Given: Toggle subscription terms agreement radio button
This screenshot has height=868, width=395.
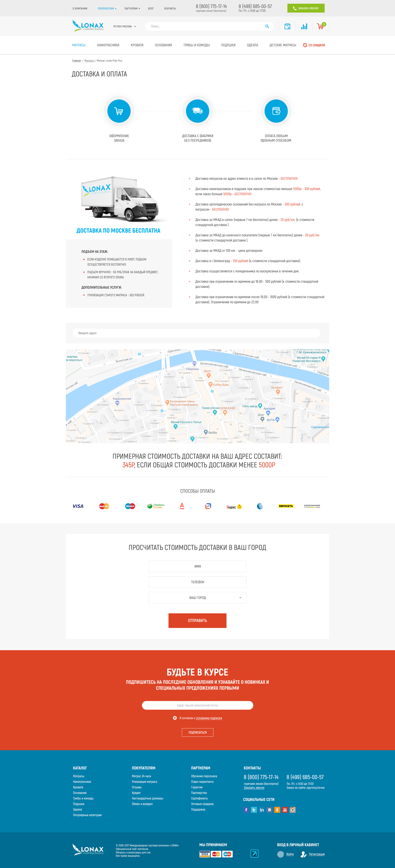Looking at the screenshot, I should tap(175, 718).
